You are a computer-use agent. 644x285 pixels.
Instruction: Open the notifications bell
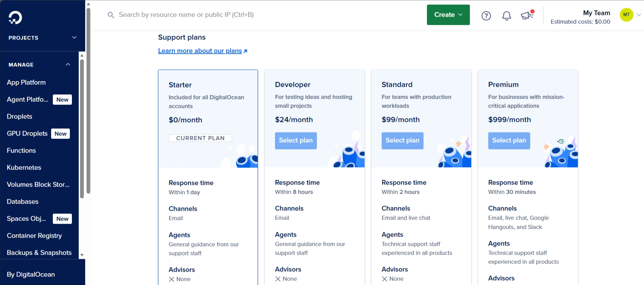507,16
